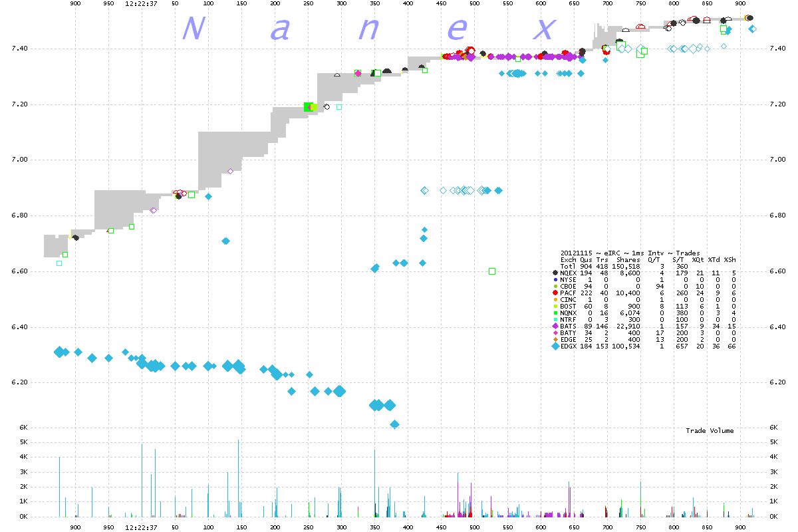Screen dimensions: 798x532
Task: Click NQNX shares value '6,074'
Action: click(630, 313)
